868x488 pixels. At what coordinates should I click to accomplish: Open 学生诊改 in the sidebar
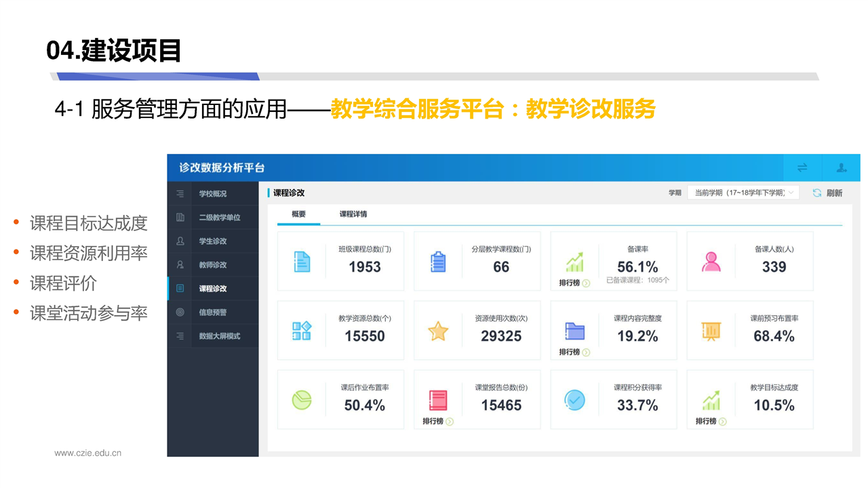click(x=212, y=241)
